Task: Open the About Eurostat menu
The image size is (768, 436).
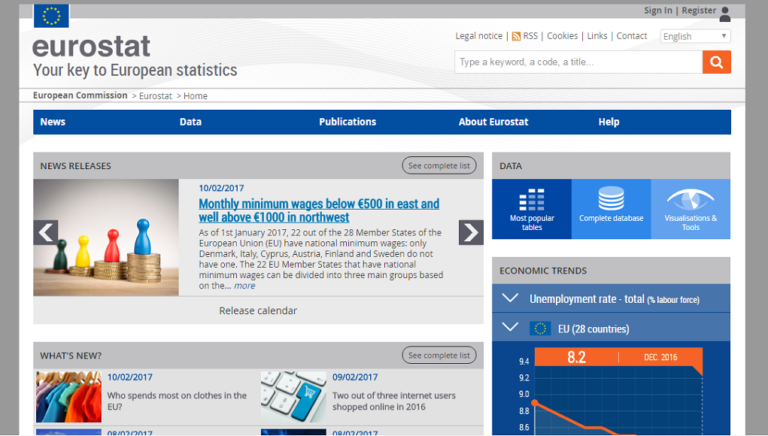Action: [493, 122]
